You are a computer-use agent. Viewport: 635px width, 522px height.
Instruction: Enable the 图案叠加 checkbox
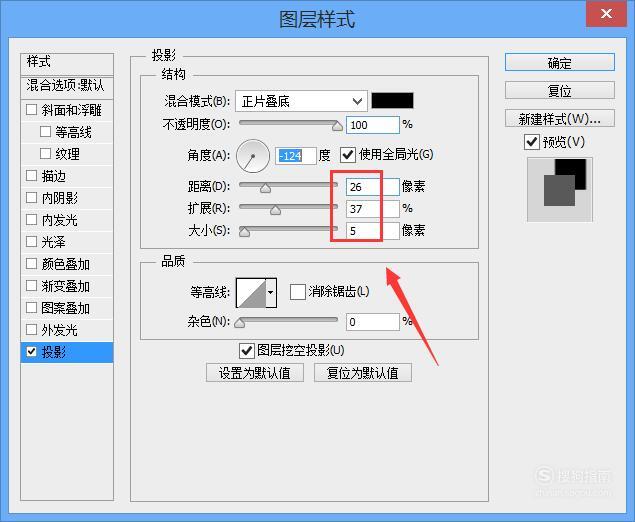tap(31, 307)
